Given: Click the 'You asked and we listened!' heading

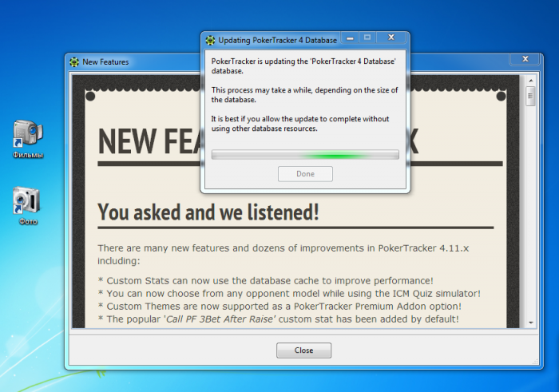Looking at the screenshot, I should (x=208, y=212).
